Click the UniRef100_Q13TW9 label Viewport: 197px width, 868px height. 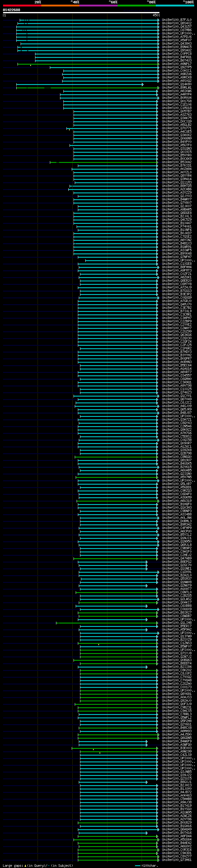point(176,636)
